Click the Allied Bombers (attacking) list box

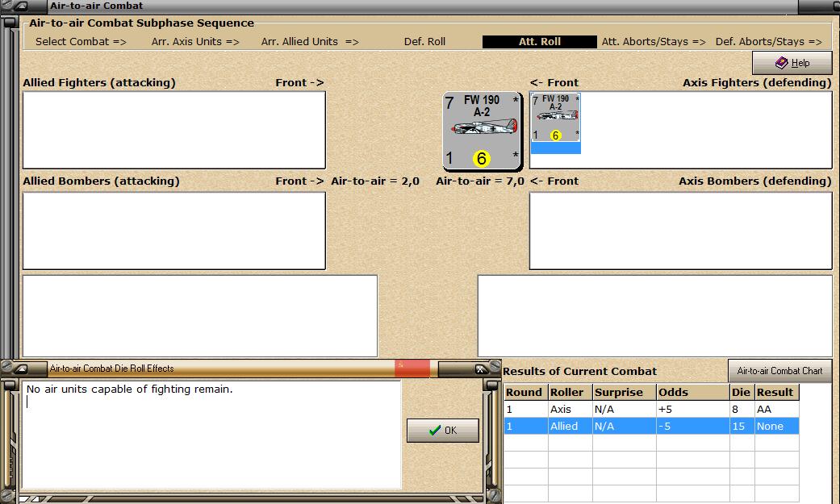pyautogui.click(x=174, y=231)
